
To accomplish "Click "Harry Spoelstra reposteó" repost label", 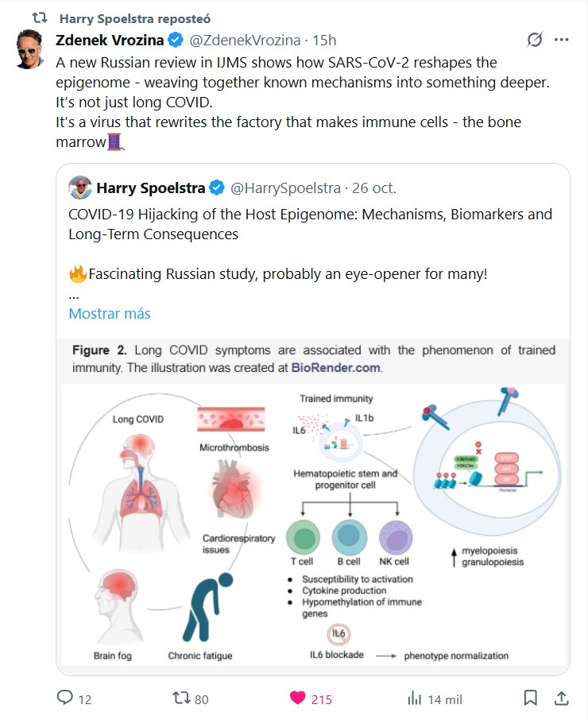I will (x=135, y=17).
